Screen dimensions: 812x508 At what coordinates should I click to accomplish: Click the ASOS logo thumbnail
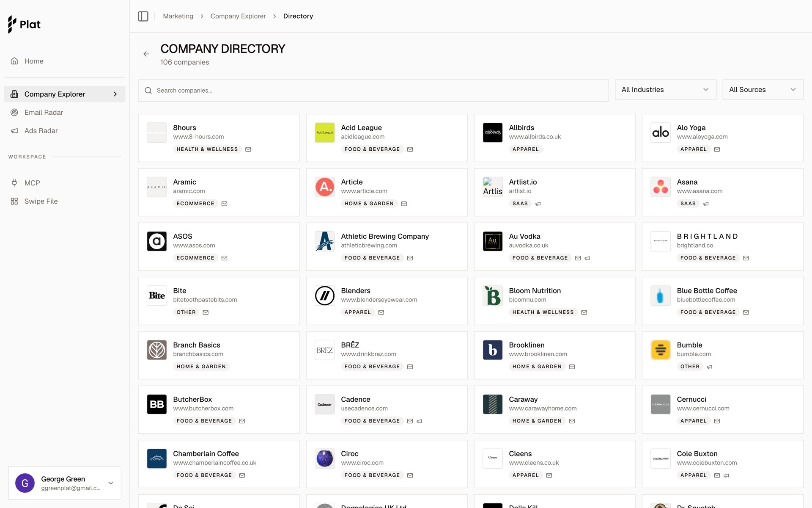[156, 241]
